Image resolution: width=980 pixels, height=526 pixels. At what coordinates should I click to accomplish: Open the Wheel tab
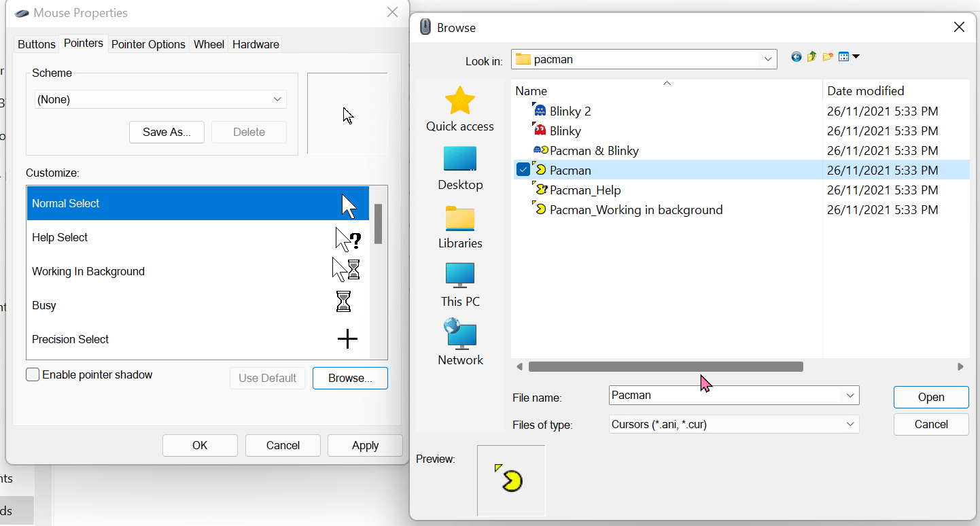tap(209, 44)
